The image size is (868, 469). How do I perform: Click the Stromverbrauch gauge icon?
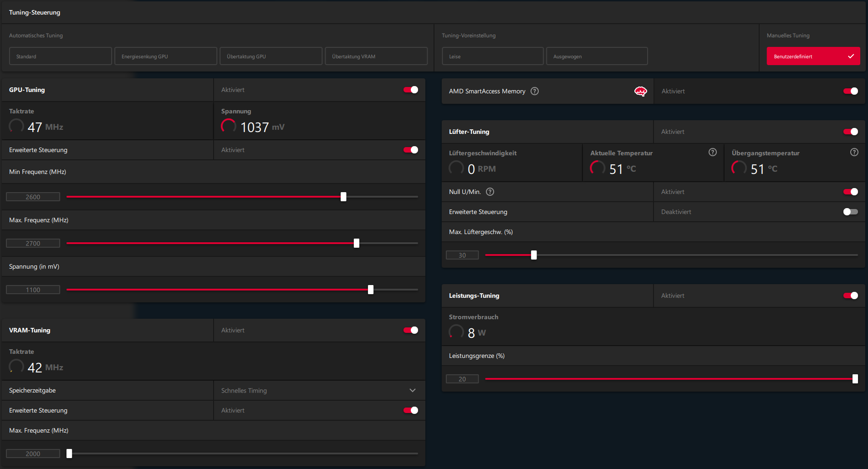coord(456,332)
